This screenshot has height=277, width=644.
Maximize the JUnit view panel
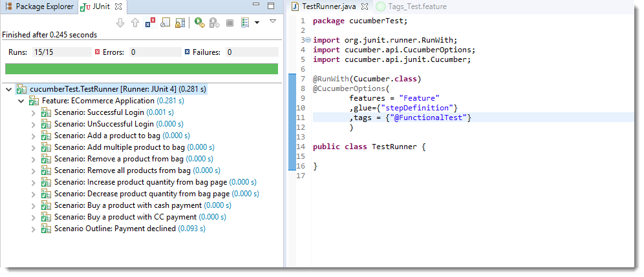coord(271,6)
